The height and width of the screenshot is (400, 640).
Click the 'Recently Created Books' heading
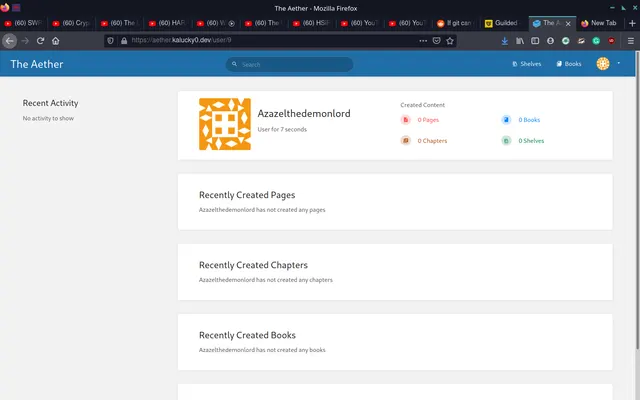[x=247, y=335]
